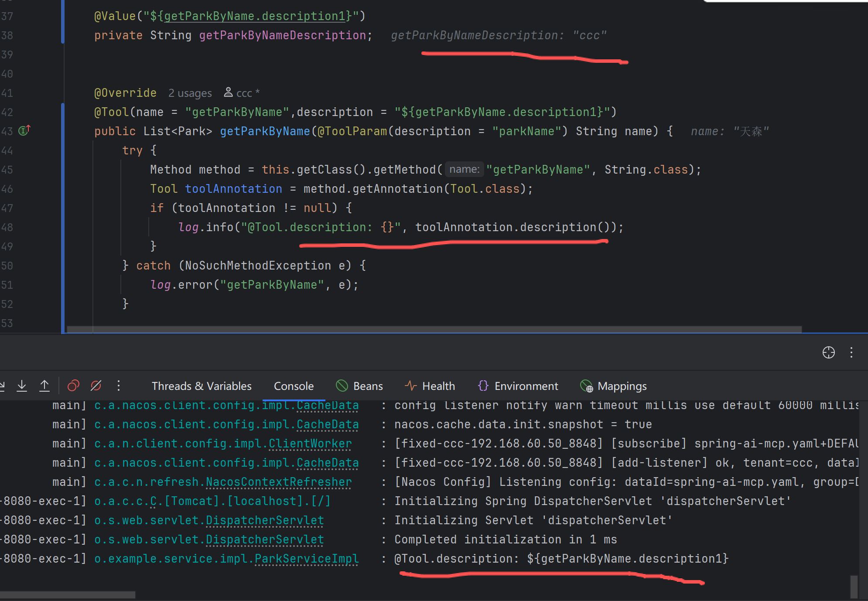The height and width of the screenshot is (601, 868).
Task: Click the implements gutter icon on line 43
Action: (24, 130)
